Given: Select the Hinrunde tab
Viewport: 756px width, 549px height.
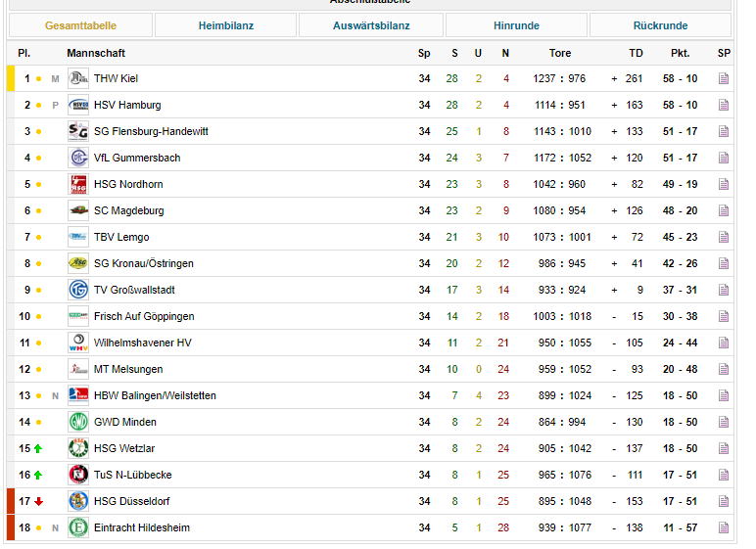Looking at the screenshot, I should point(516,25).
